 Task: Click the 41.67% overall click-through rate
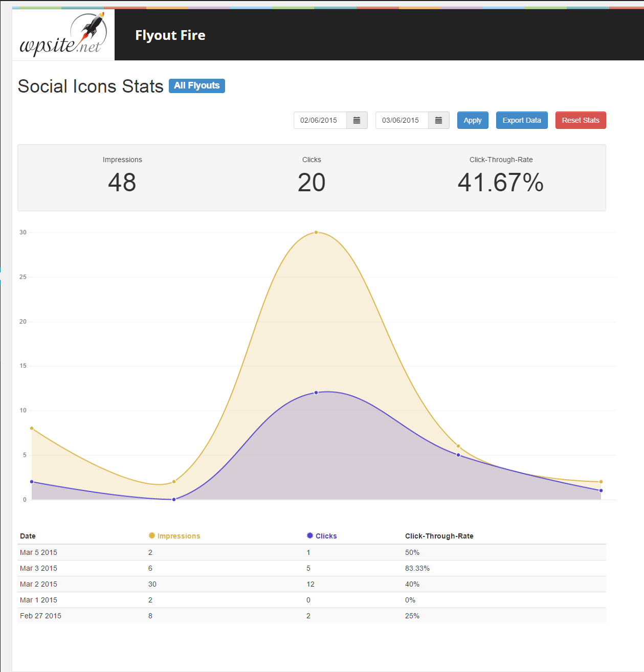coord(501,183)
